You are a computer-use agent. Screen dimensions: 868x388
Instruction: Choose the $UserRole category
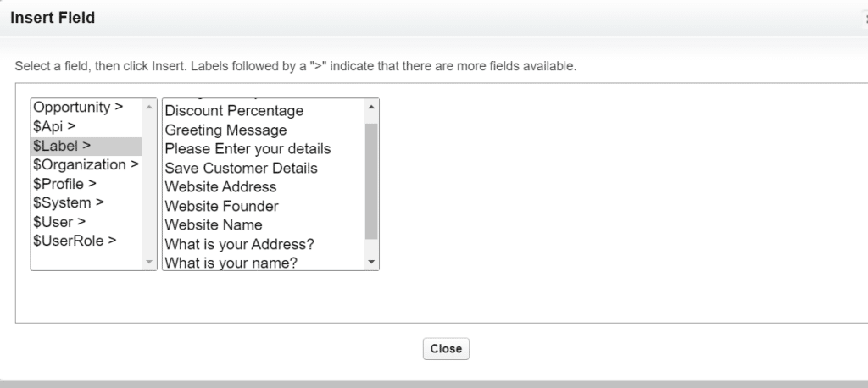click(74, 241)
